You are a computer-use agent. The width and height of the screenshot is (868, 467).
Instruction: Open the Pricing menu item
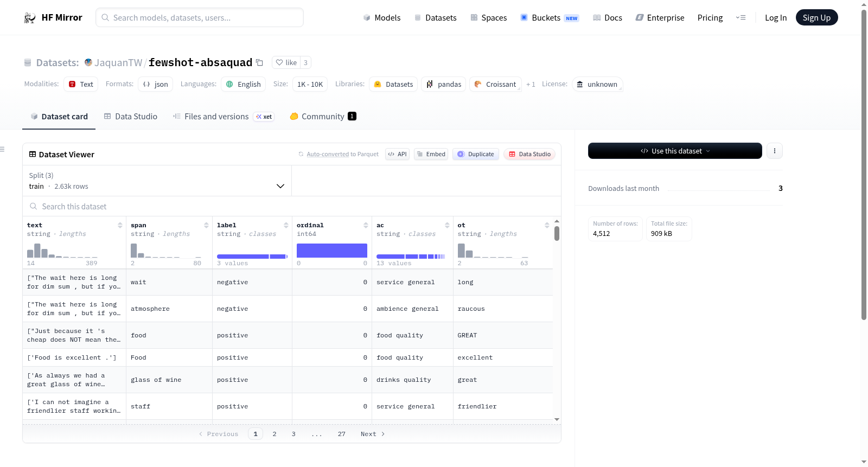tap(710, 17)
